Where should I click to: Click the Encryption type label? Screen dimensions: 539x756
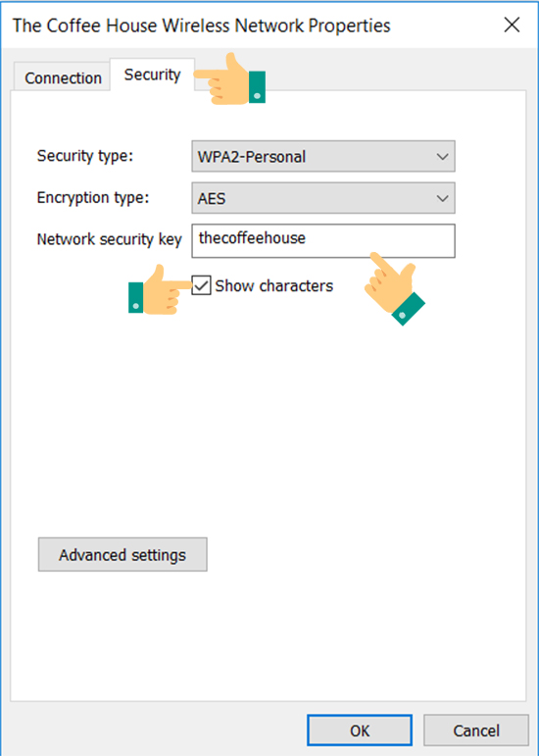click(x=93, y=198)
